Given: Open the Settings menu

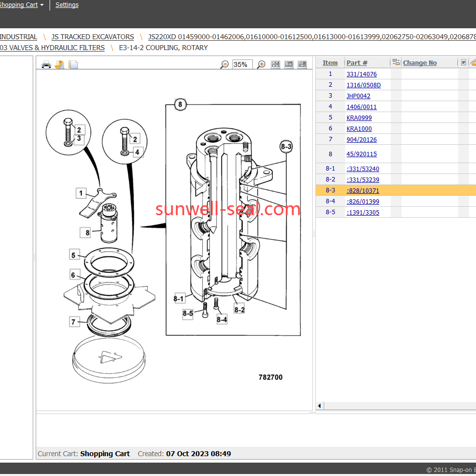Looking at the screenshot, I should click(67, 5).
